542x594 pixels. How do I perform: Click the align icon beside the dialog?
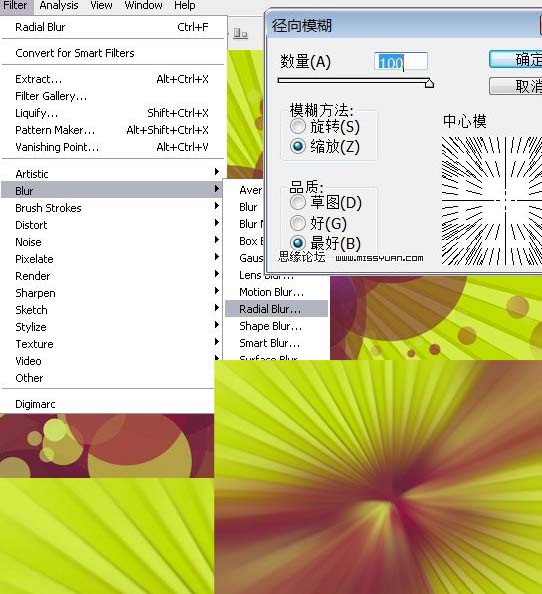(241, 34)
